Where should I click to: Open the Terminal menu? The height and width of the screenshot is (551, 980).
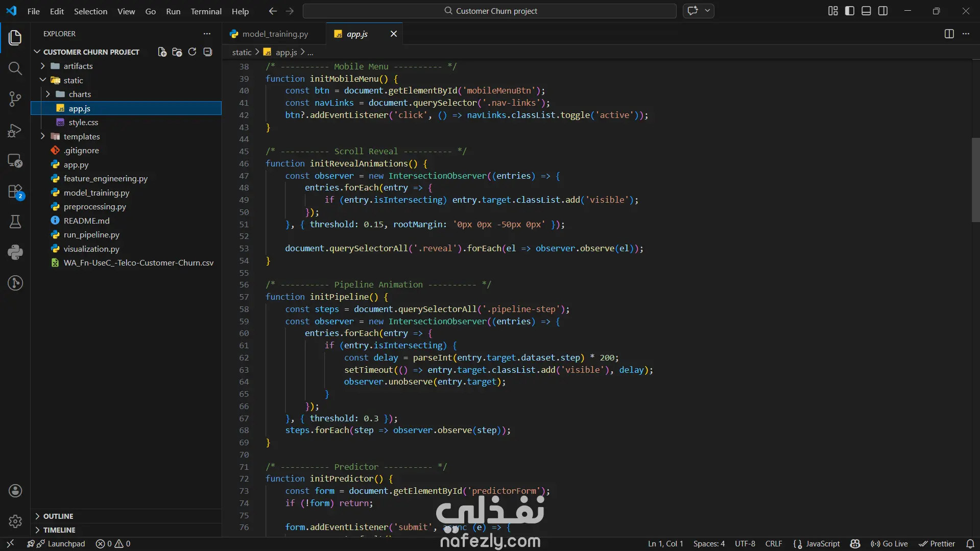click(206, 11)
